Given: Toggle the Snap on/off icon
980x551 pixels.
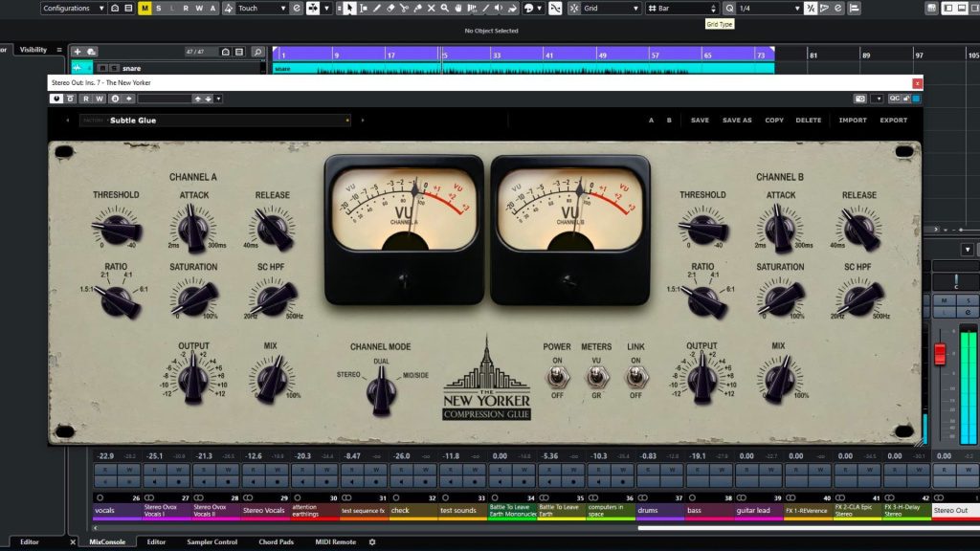Looking at the screenshot, I should 574,8.
